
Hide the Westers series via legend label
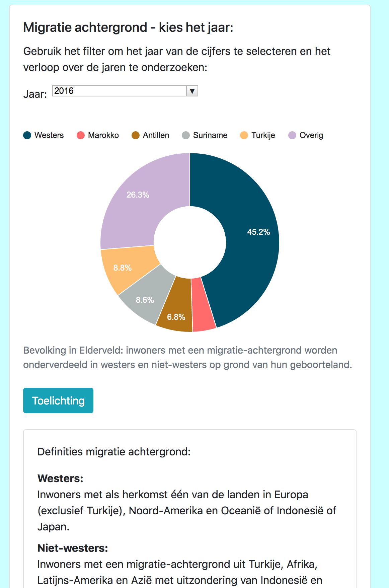pos(49,135)
